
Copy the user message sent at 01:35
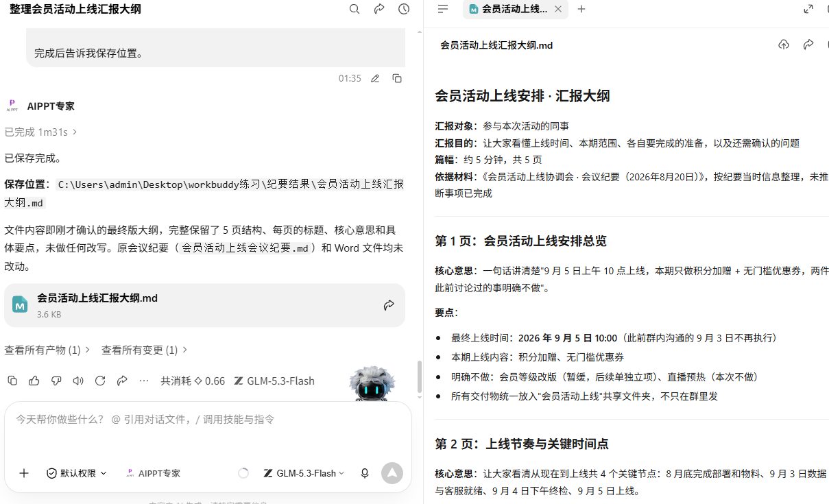click(397, 78)
